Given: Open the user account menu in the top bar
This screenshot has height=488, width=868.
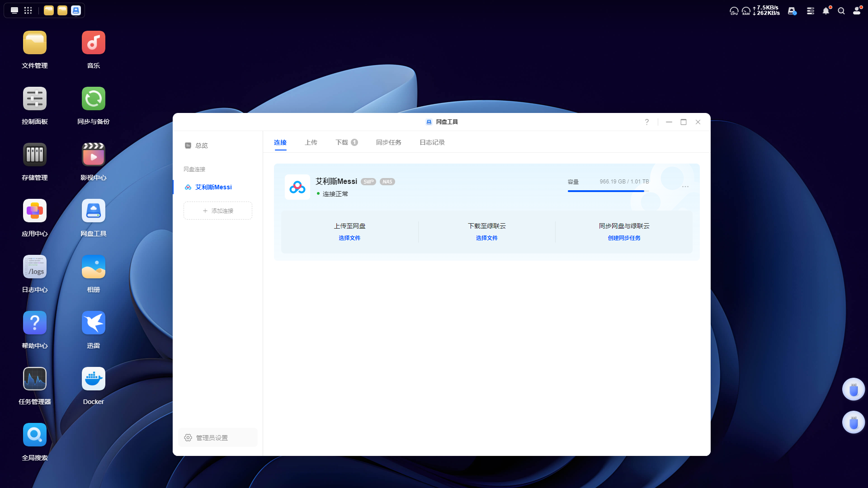Looking at the screenshot, I should (857, 11).
